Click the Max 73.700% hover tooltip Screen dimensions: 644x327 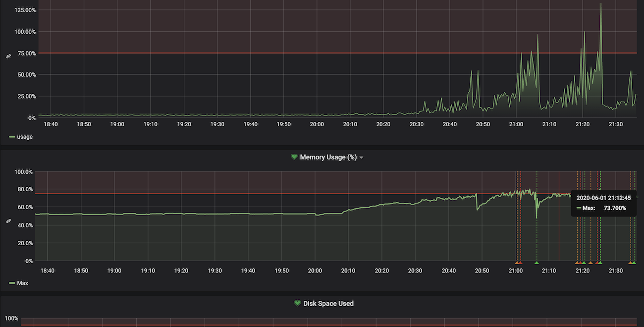coord(603,203)
